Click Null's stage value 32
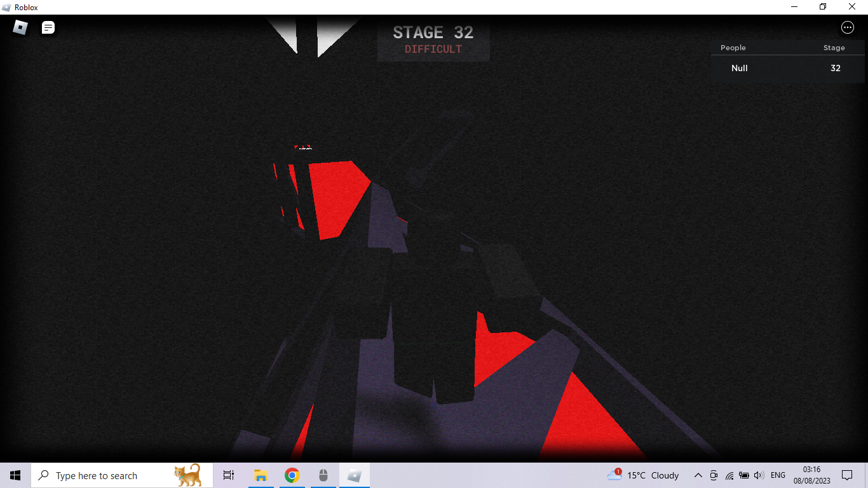Screen dimensions: 868x488 click(835, 68)
